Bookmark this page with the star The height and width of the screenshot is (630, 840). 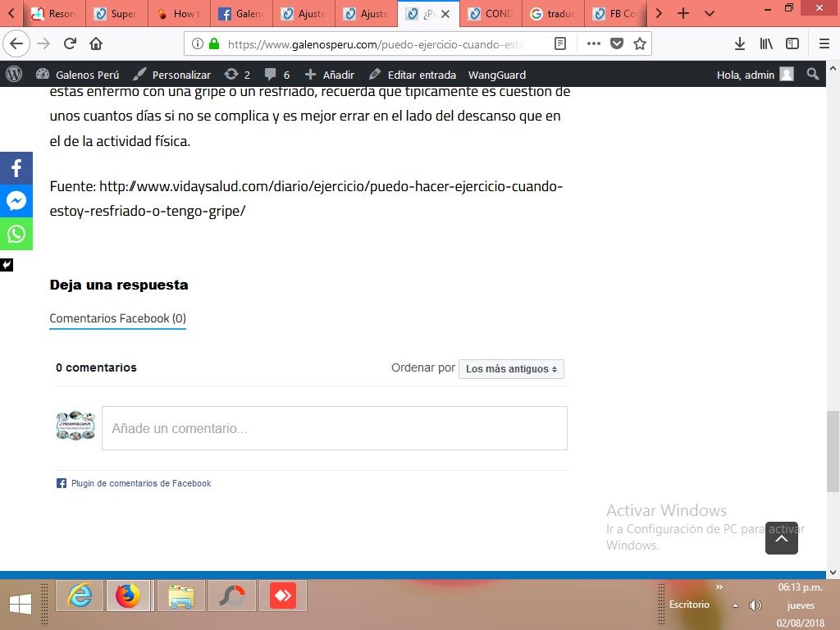pos(640,43)
